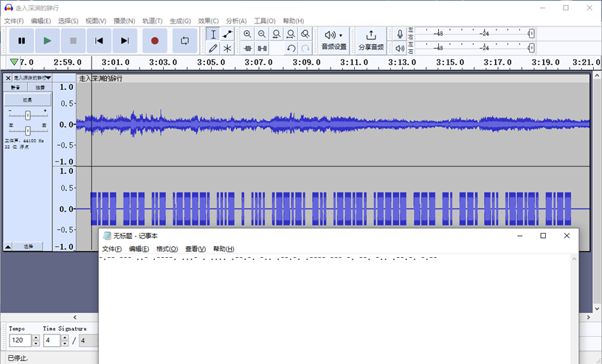The height and width of the screenshot is (364, 602).
Task: Activate the Multi-tool asterisk icon
Action: tap(228, 49)
